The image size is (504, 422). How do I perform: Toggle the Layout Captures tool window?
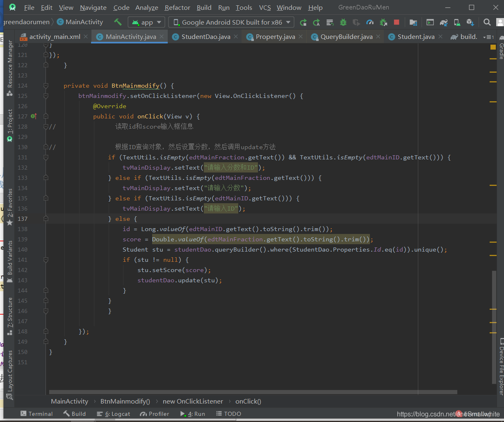10,375
